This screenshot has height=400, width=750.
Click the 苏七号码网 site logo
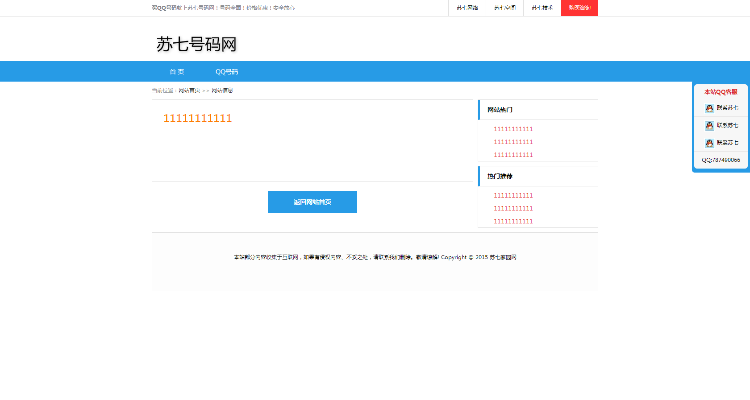(196, 44)
